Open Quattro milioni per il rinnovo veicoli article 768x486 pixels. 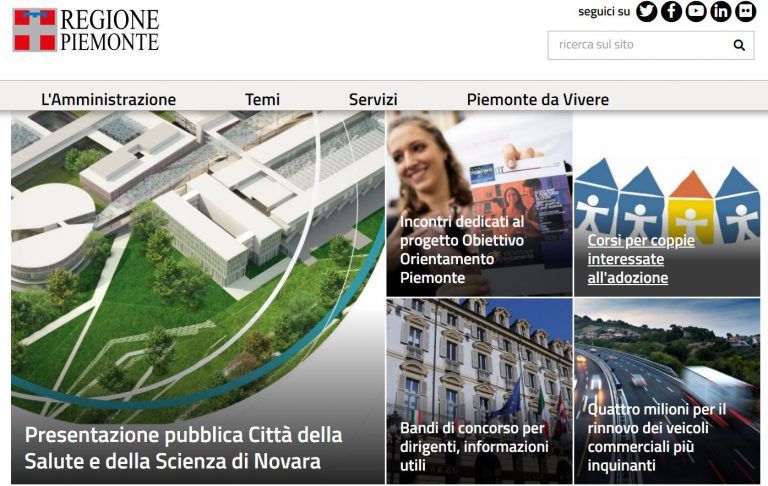click(657, 437)
